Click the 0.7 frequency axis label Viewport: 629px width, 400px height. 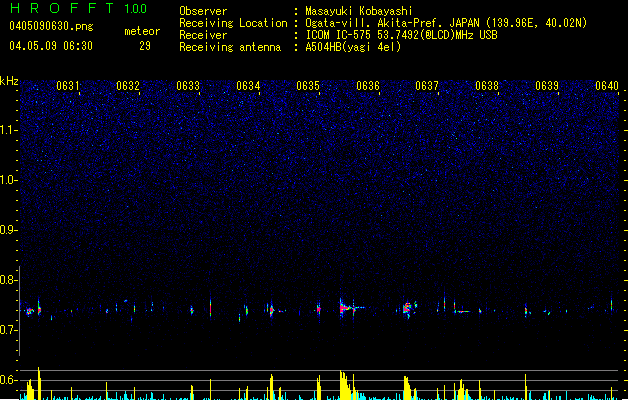click(9, 330)
